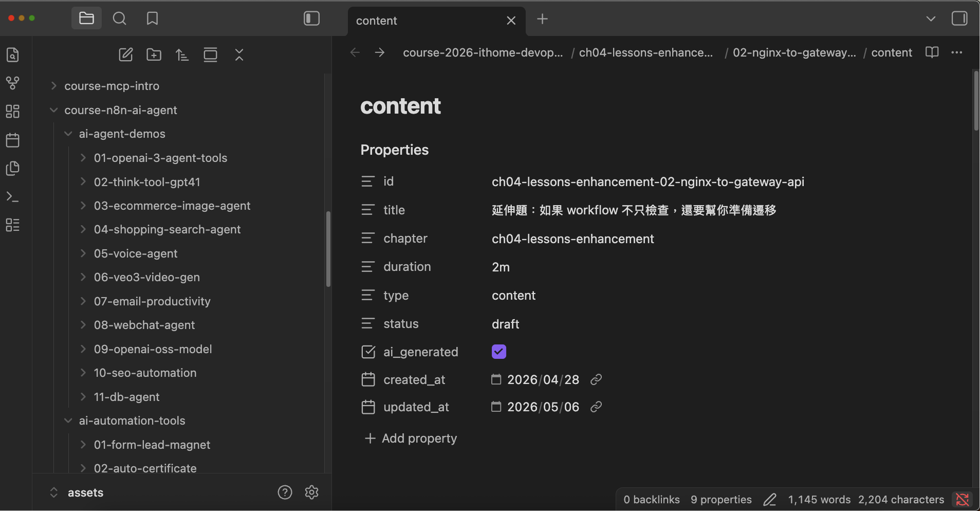Open the bookmarks panel icon

(152, 19)
